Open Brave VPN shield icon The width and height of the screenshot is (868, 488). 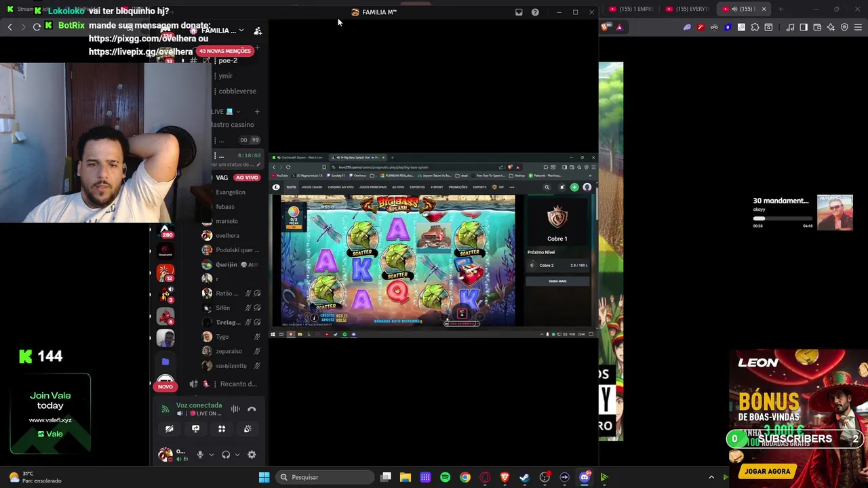[x=844, y=27]
